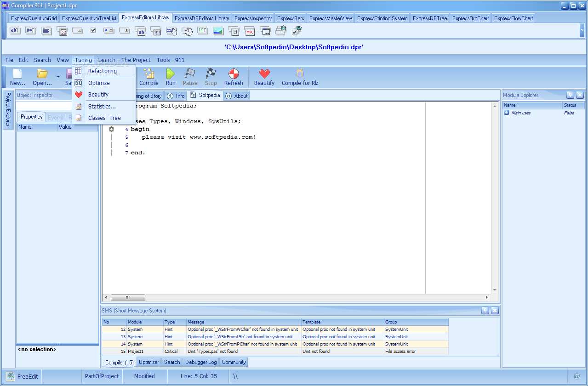The image size is (588, 386).
Task: Expand the component palette scroll dropdown
Action: point(582,30)
